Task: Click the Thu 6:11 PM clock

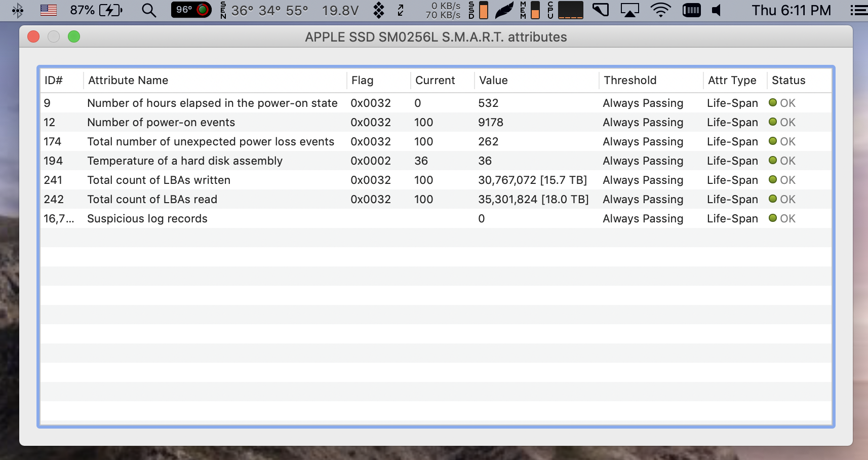Action: tap(791, 10)
